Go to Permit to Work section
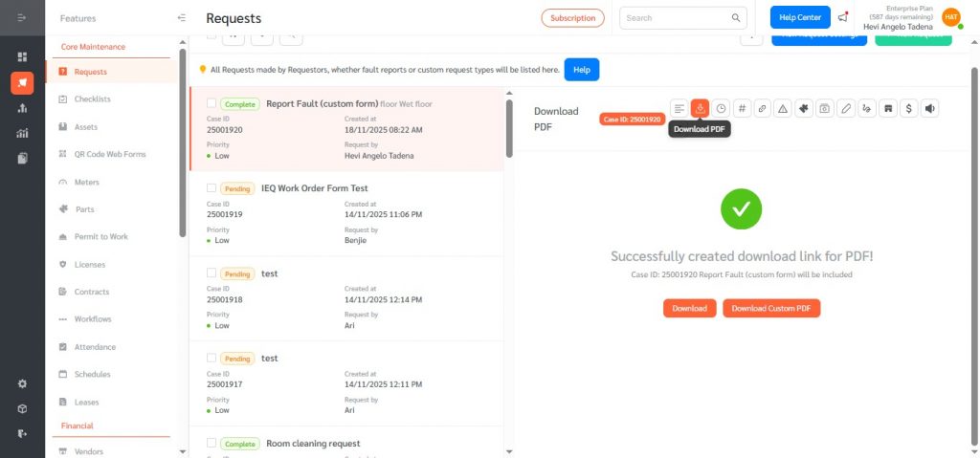 [x=100, y=236]
